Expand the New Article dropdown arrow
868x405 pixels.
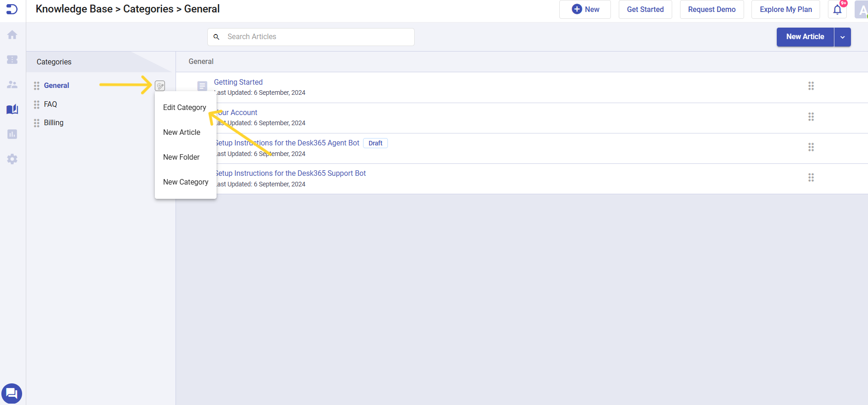[x=842, y=37]
